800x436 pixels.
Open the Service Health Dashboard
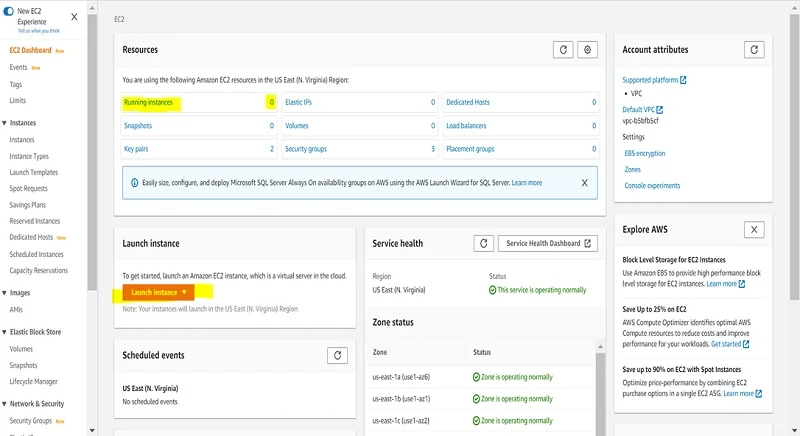point(547,243)
